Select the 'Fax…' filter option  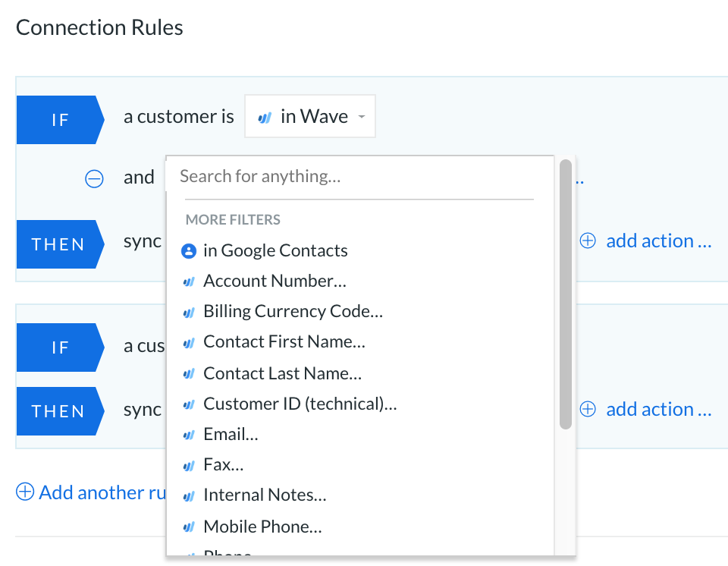[x=223, y=464]
